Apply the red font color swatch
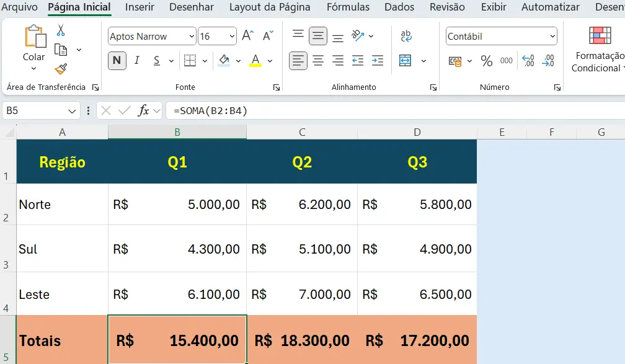The height and width of the screenshot is (364, 625). [x=255, y=61]
